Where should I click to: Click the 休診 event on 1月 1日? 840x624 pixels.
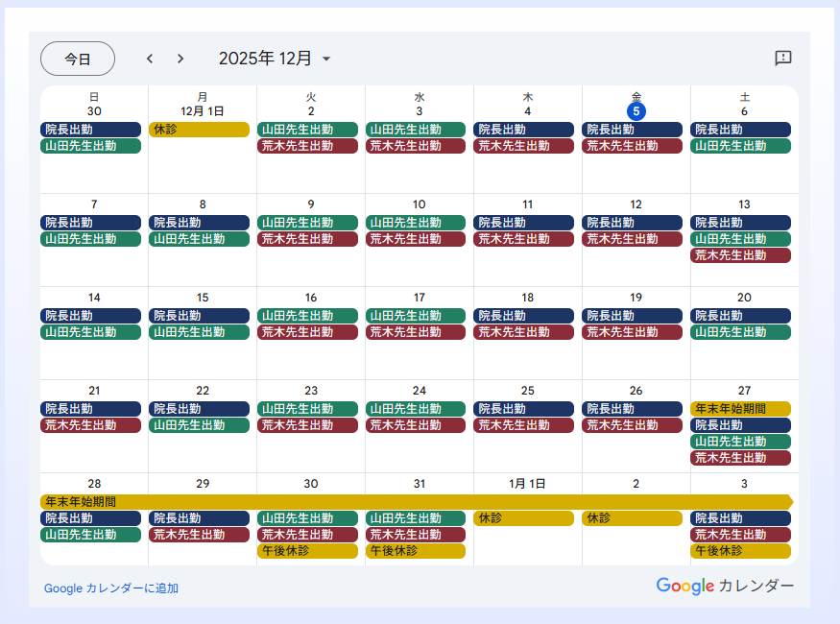coord(524,518)
